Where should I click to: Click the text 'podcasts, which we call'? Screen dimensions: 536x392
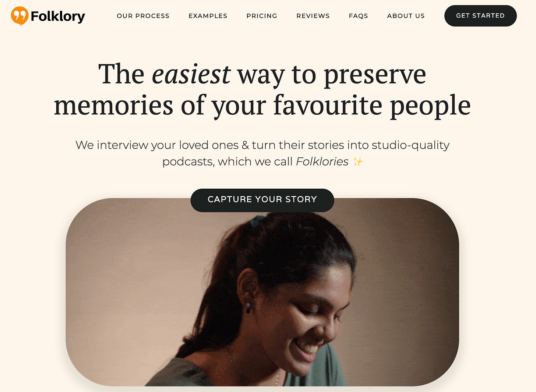point(228,161)
